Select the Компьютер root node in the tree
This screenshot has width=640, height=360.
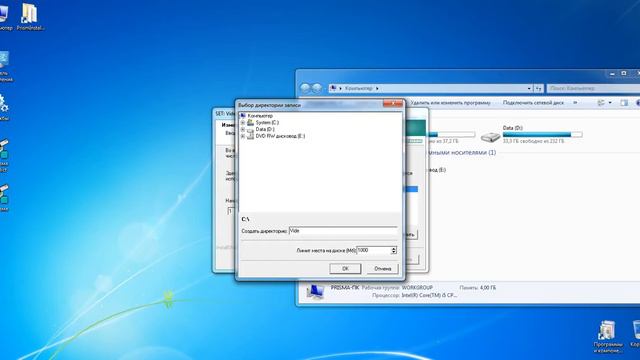click(260, 116)
